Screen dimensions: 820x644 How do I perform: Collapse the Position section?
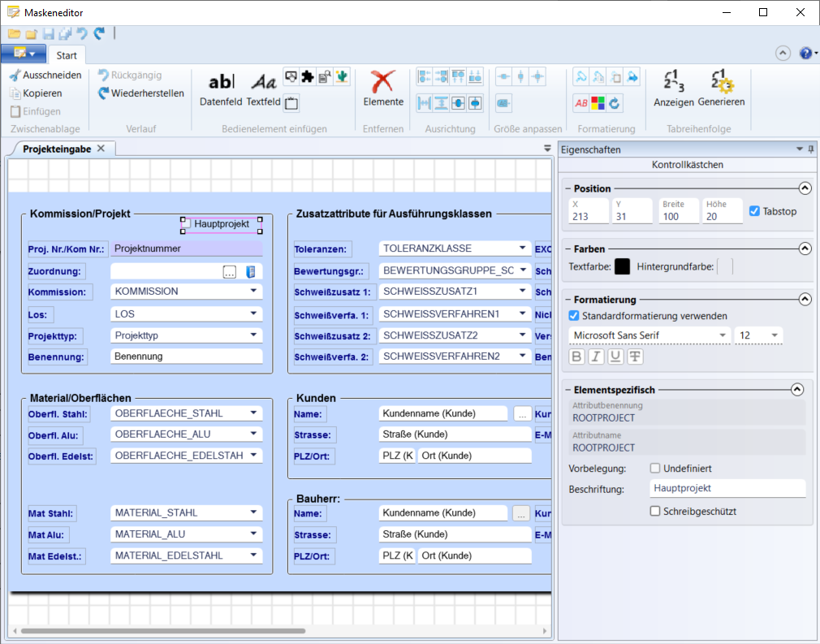pos(805,188)
